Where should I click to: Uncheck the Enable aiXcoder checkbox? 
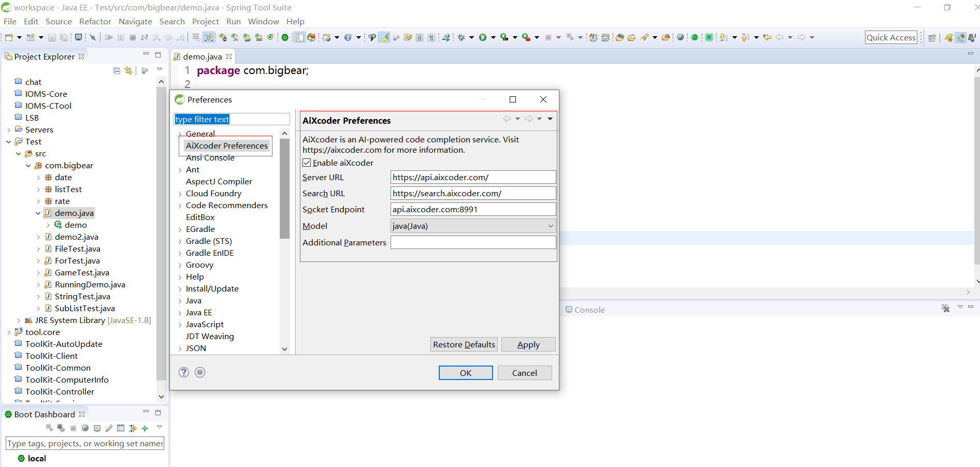pos(307,163)
